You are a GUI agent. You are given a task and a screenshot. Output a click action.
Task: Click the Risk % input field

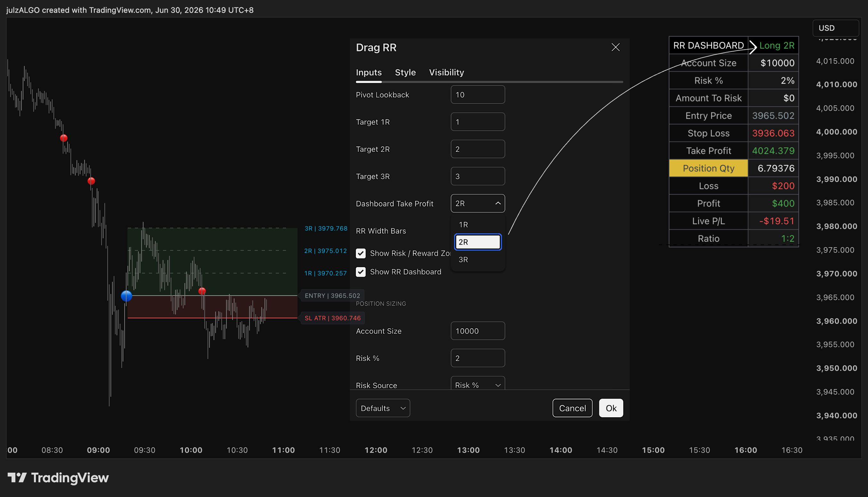click(x=478, y=358)
